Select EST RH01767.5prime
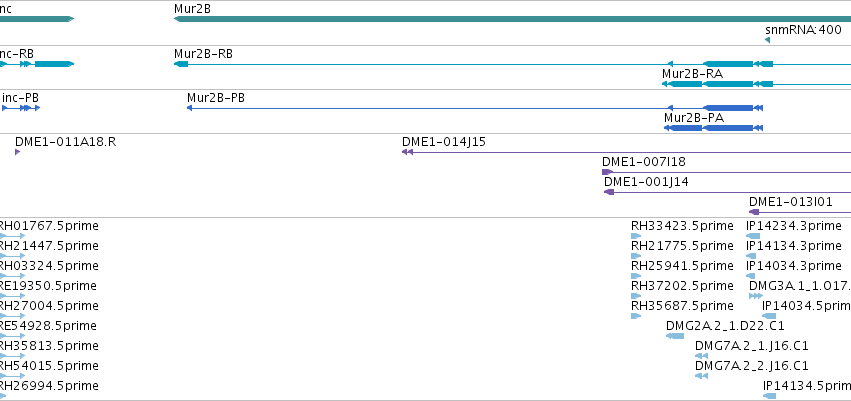851x401 pixels. 49,226
